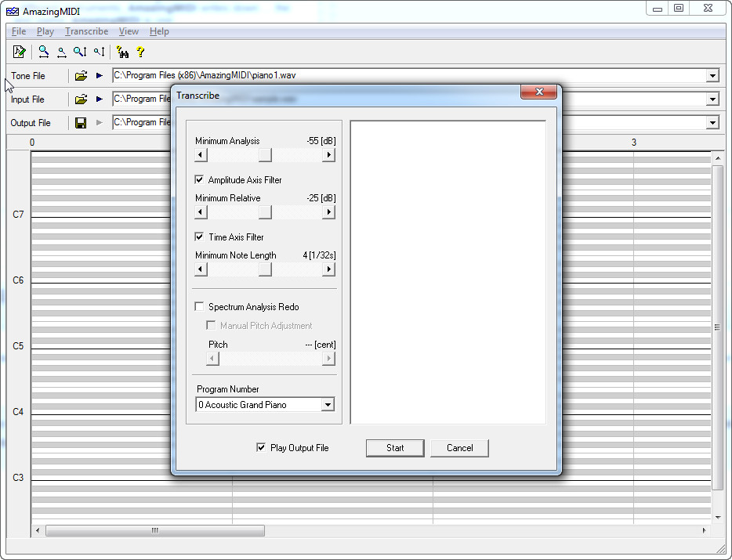The height and width of the screenshot is (560, 732).
Task: Click the Minimum Analysis slider thumb
Action: coord(265,155)
